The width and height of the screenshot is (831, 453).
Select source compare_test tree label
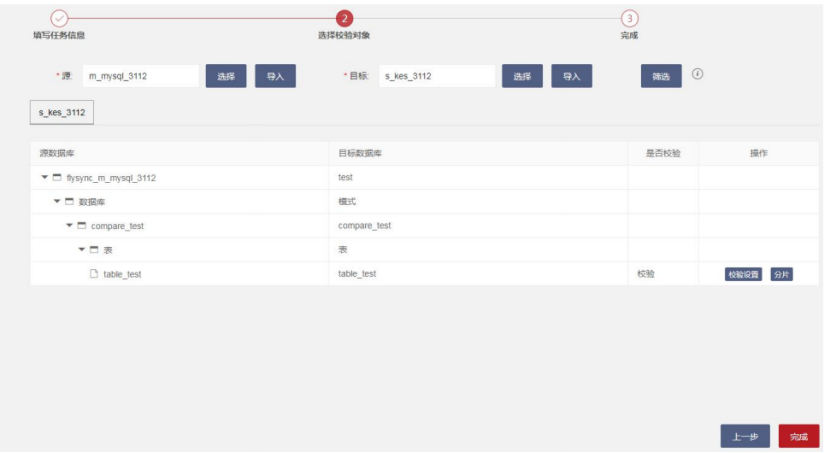(117, 226)
